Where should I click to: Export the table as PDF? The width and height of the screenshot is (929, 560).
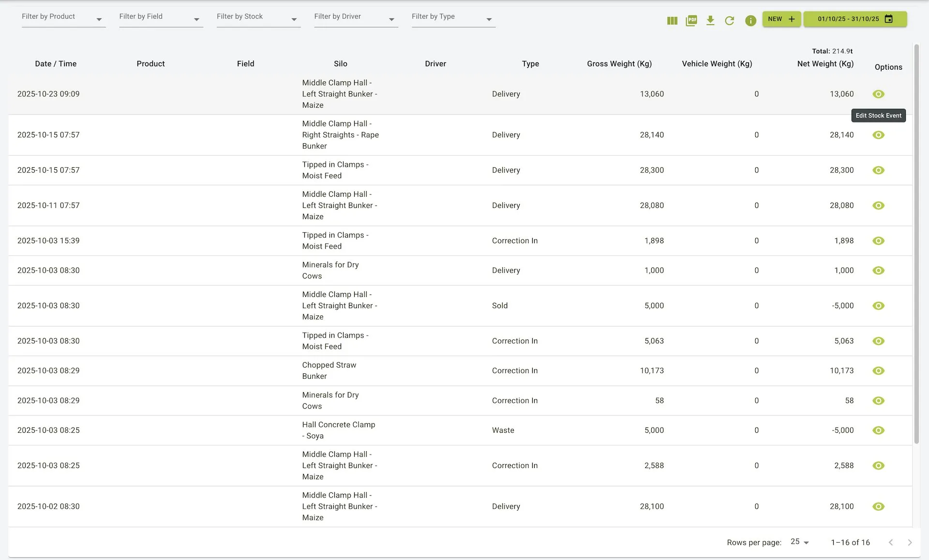tap(691, 20)
